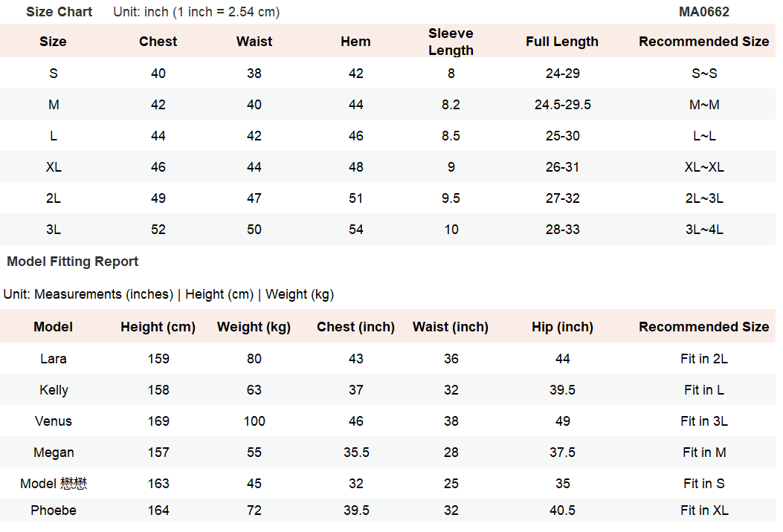Click the 'Fit in 3L' cell
Screen dimensions: 783x532
click(x=703, y=421)
